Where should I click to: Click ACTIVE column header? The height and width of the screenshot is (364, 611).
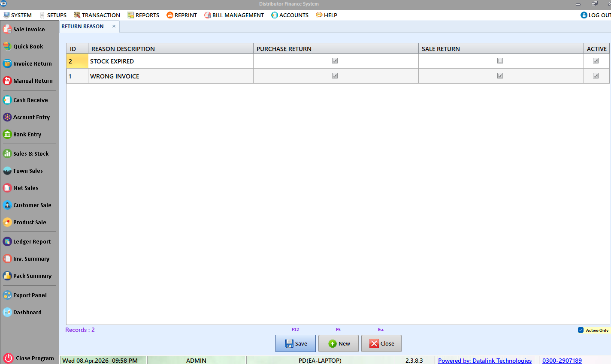tap(597, 48)
